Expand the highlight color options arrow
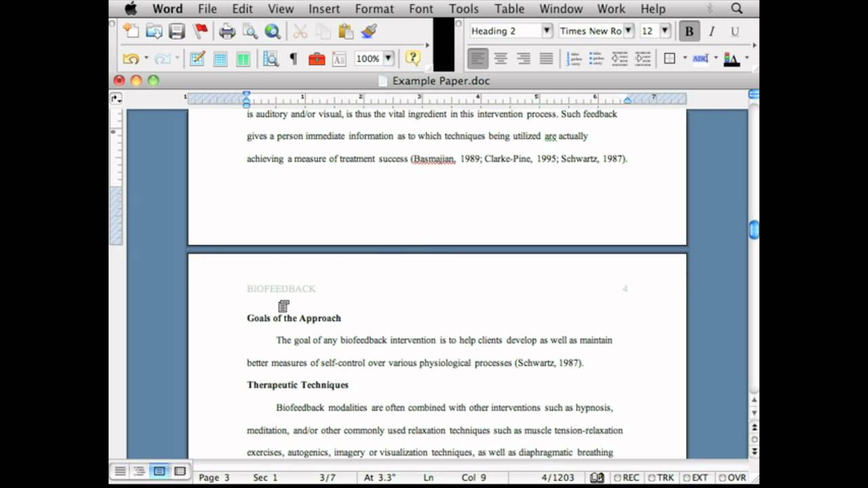This screenshot has width=868, height=488. pyautogui.click(x=715, y=59)
